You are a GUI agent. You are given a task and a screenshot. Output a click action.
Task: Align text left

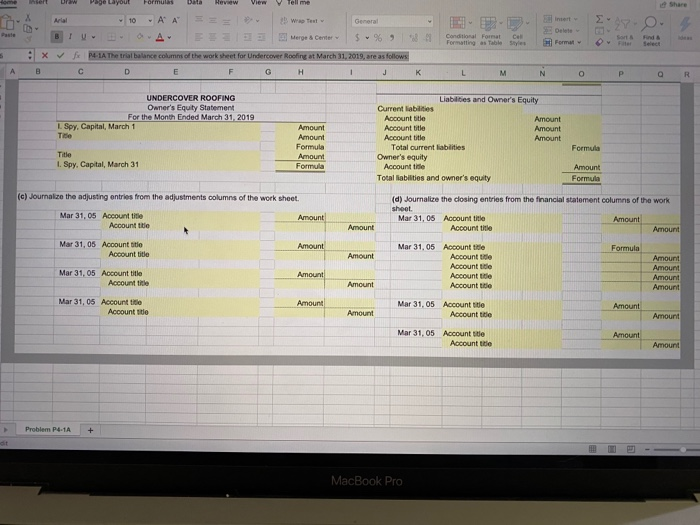(x=199, y=37)
